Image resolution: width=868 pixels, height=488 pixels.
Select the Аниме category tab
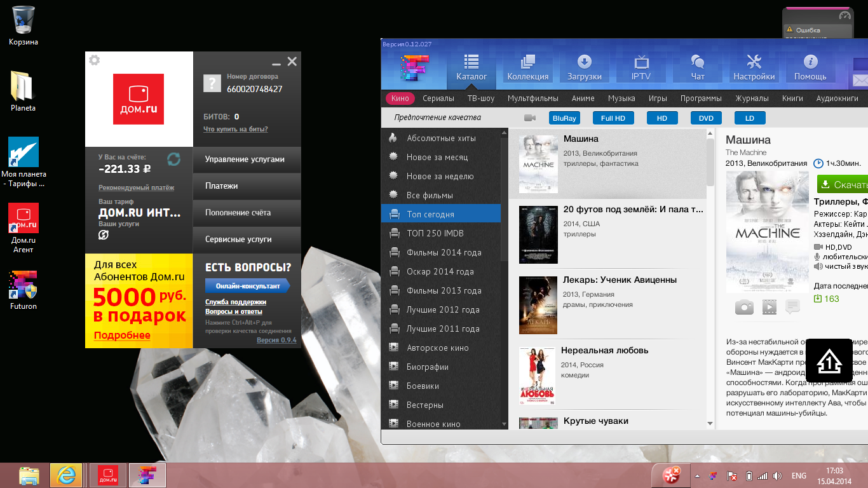(x=583, y=98)
